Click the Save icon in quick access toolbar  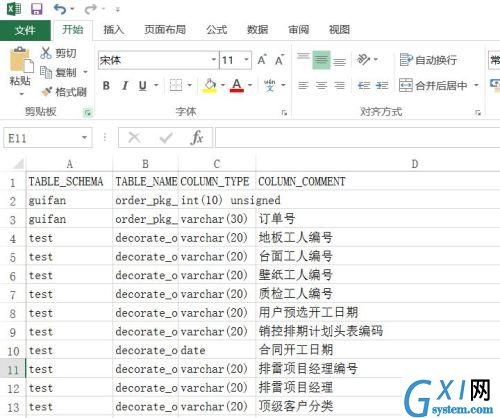37,9
